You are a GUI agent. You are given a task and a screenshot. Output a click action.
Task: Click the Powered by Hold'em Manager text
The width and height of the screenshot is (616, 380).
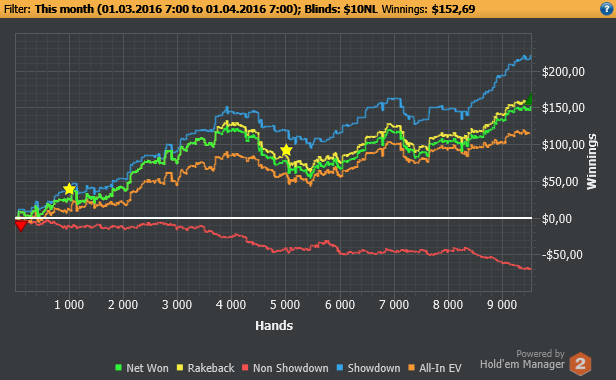click(522, 360)
